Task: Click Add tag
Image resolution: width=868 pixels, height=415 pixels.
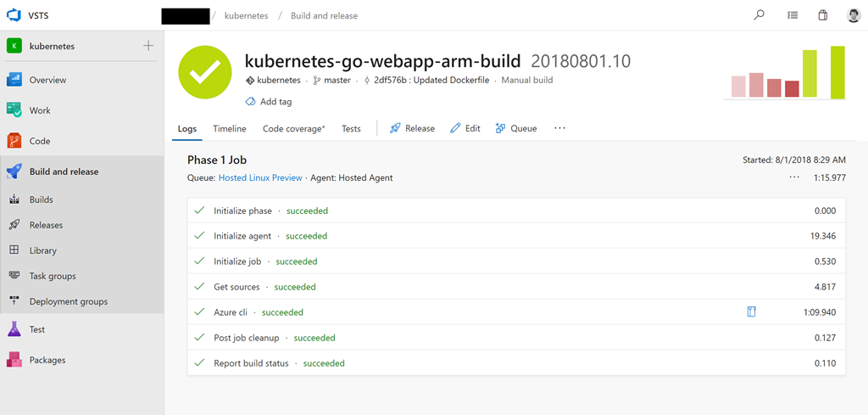Action: click(x=269, y=102)
